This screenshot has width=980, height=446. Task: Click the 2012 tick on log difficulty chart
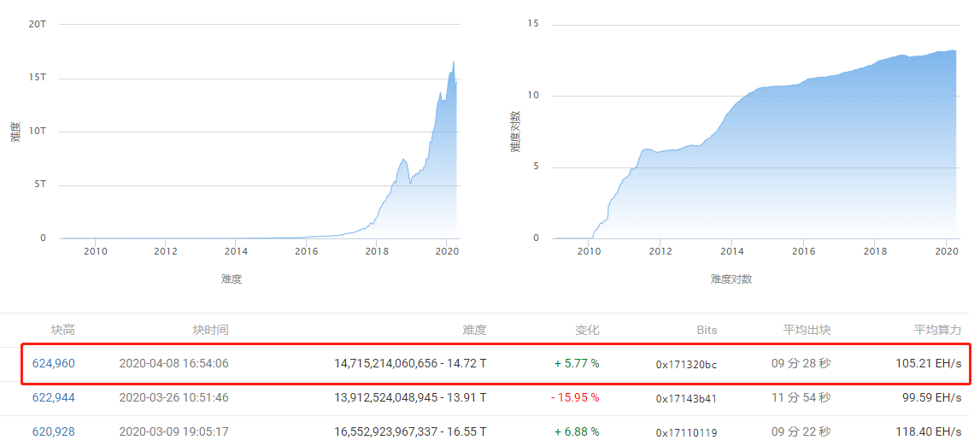click(x=660, y=251)
